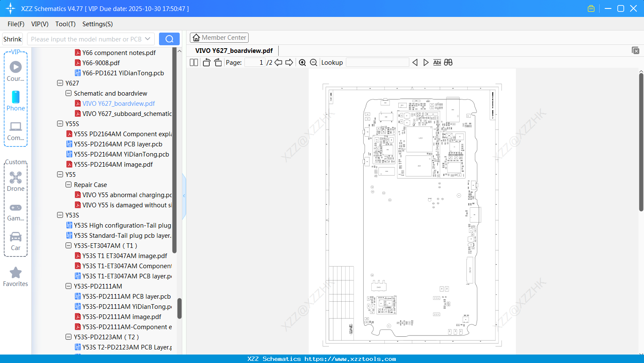Click the PDF viewer vertical scrollbar
The image size is (644, 363).
641,142
